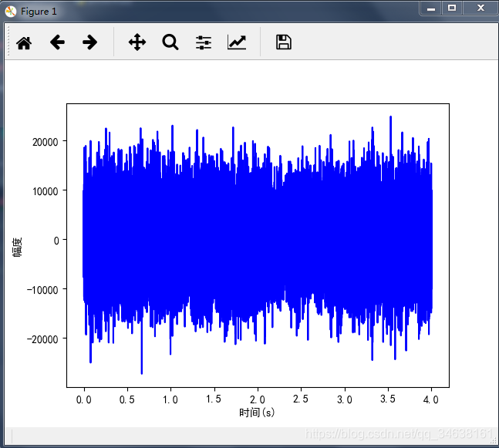Go back to the previous view
Viewport: 499px width, 448px height.
[57, 42]
